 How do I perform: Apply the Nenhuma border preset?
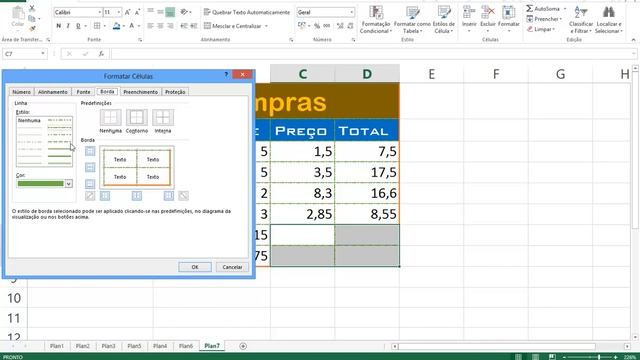point(111,118)
